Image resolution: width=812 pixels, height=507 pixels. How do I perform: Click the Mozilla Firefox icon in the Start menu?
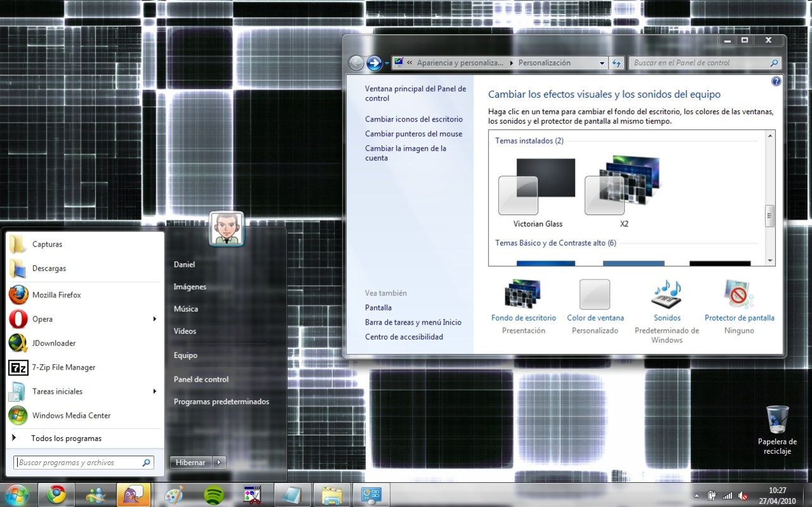click(x=18, y=295)
